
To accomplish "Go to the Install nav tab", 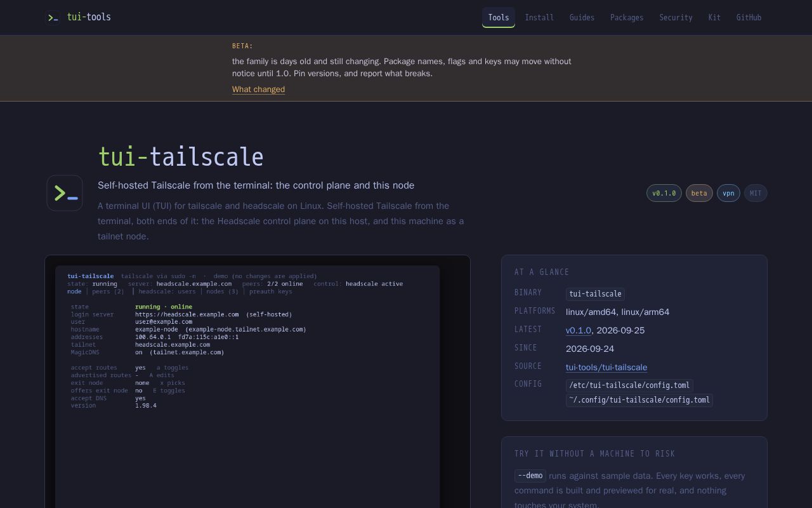I will (x=539, y=18).
